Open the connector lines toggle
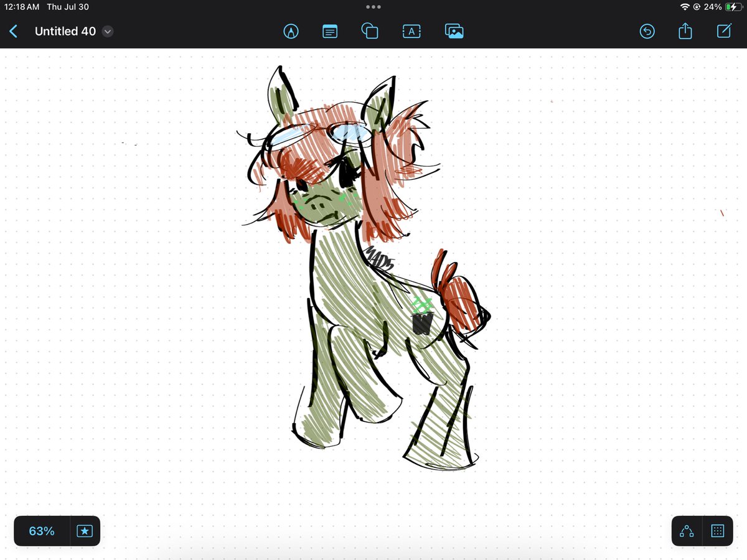 coord(687,531)
